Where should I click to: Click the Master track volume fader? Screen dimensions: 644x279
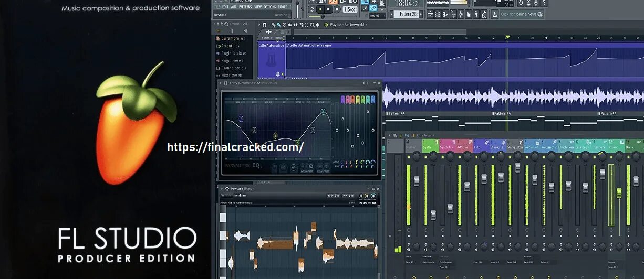coord(417,181)
